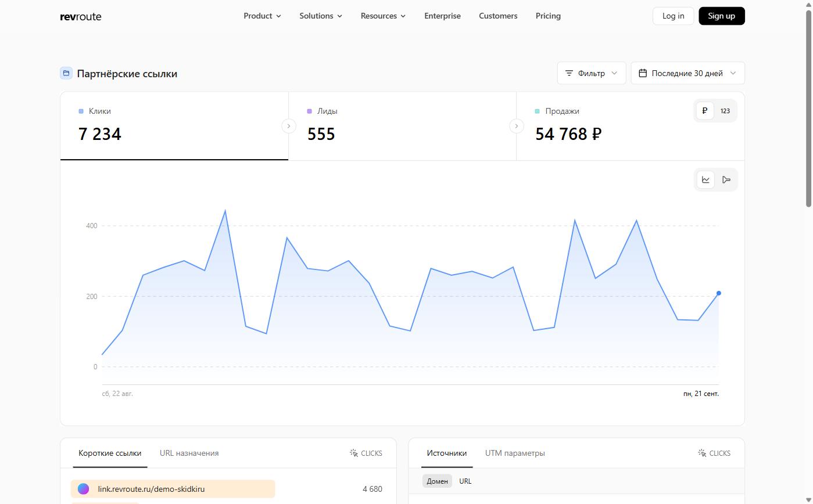Viewport: 813px width, 504px height.
Task: Click the folder icon beside Партнёрские ссылки
Action: pyautogui.click(x=66, y=73)
